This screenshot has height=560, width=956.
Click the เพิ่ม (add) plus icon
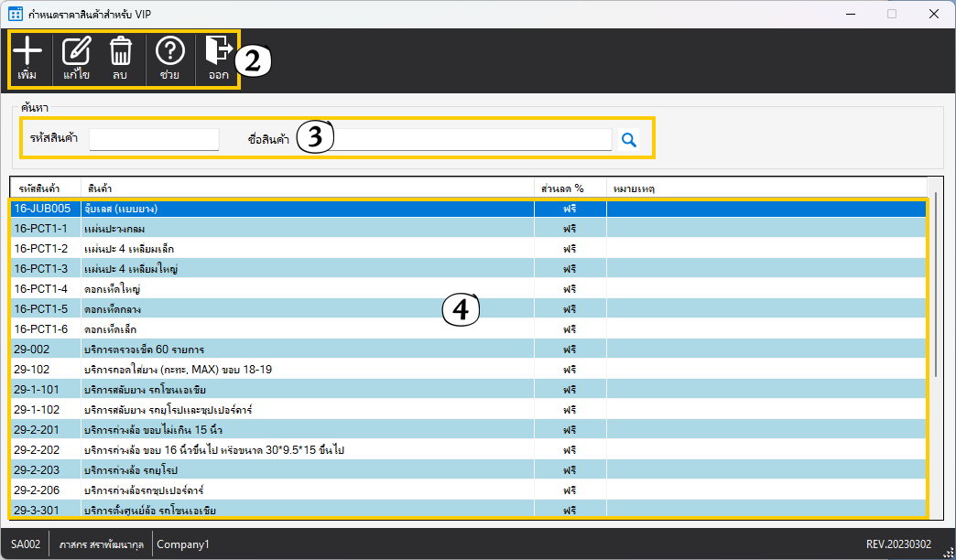27,52
